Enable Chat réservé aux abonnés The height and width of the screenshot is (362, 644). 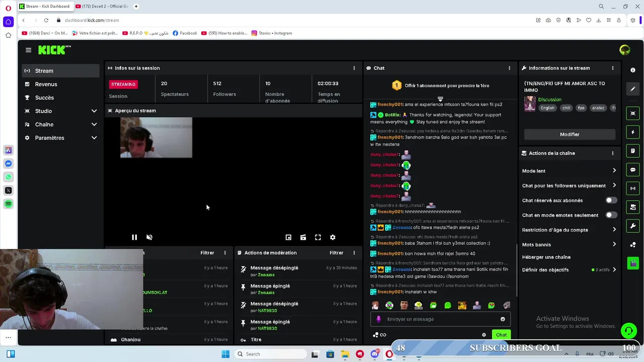611,200
